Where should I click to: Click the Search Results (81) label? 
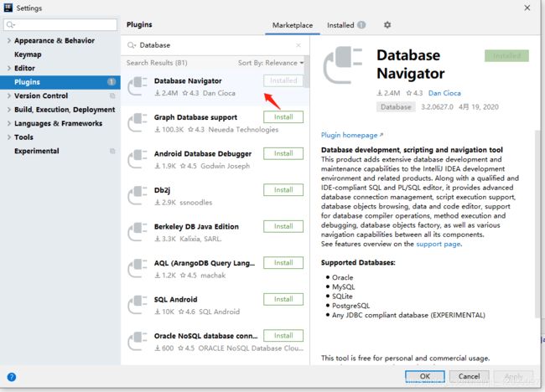[x=157, y=63]
